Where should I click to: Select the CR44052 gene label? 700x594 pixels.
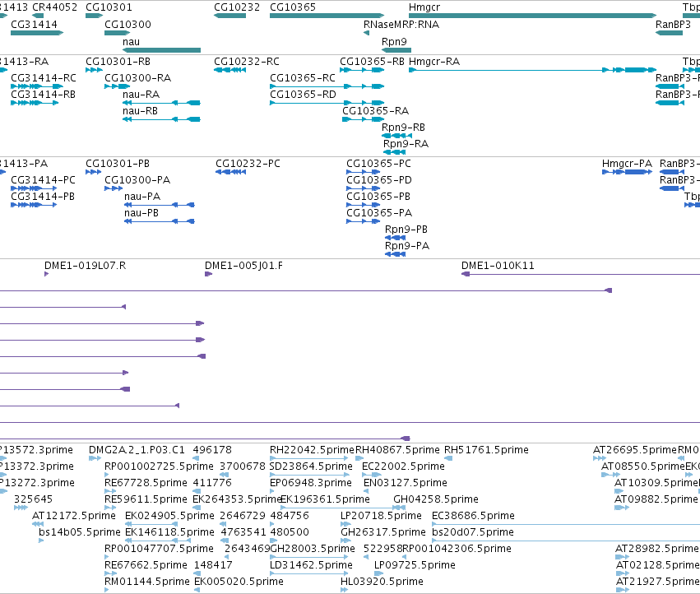pyautogui.click(x=54, y=7)
